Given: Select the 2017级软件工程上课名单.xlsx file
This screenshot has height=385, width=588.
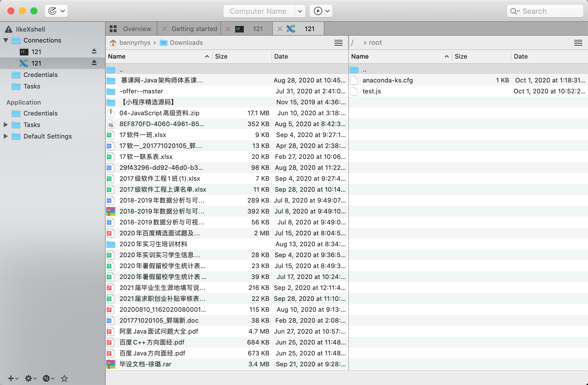Looking at the screenshot, I should click(x=227, y=189).
